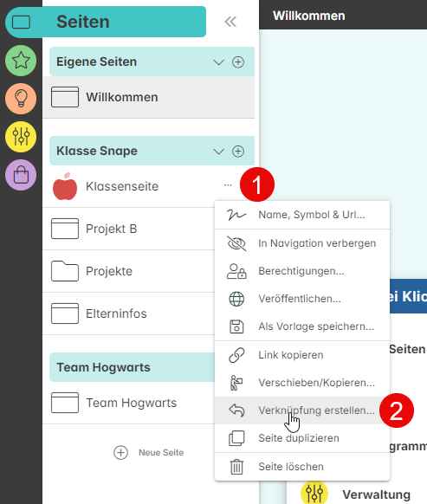Viewport: 427px width, 504px height.
Task: Open the purple shopping bag icon
Action: click(21, 175)
